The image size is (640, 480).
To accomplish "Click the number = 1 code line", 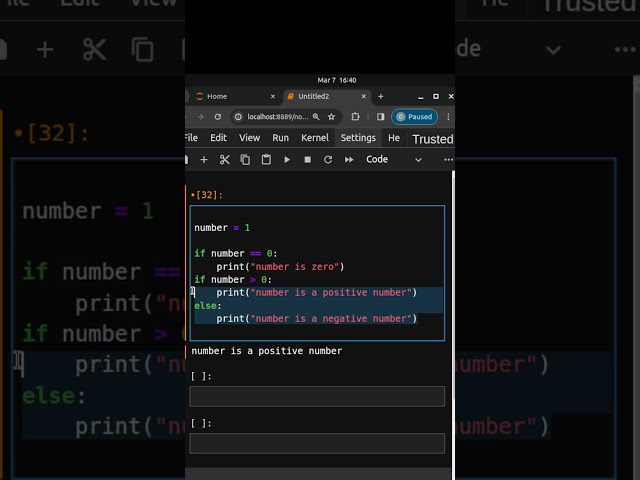I will tap(222, 228).
